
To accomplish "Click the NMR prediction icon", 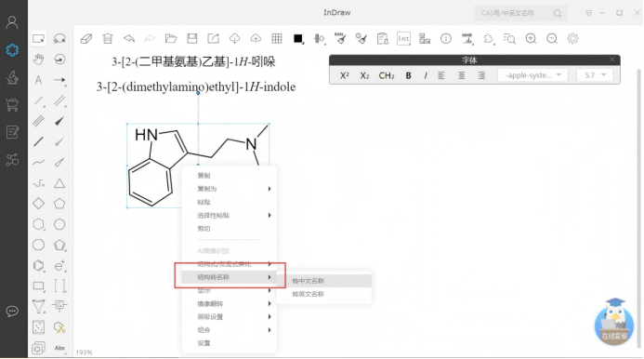I will click(x=467, y=39).
